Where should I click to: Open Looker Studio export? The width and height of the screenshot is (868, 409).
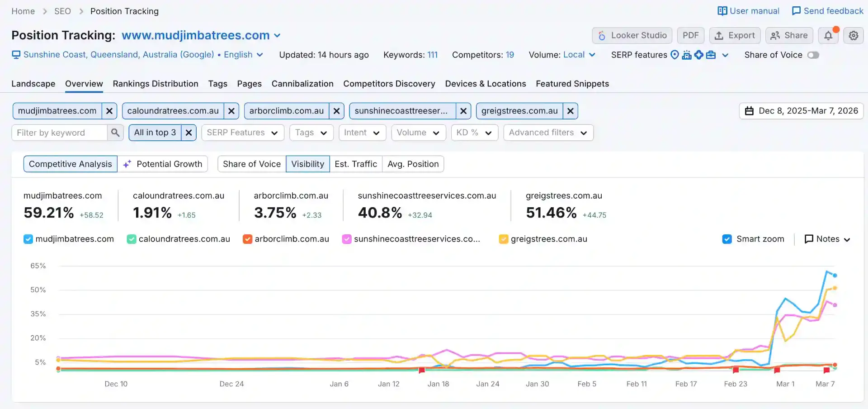point(632,35)
